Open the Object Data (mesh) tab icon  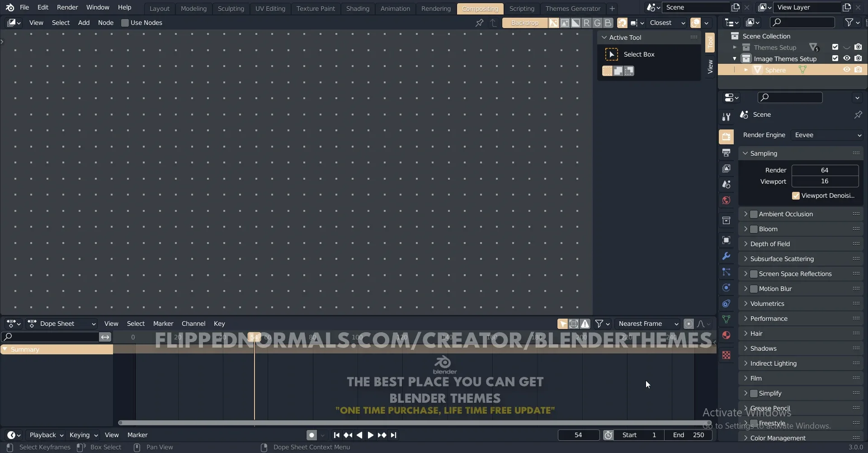726,319
